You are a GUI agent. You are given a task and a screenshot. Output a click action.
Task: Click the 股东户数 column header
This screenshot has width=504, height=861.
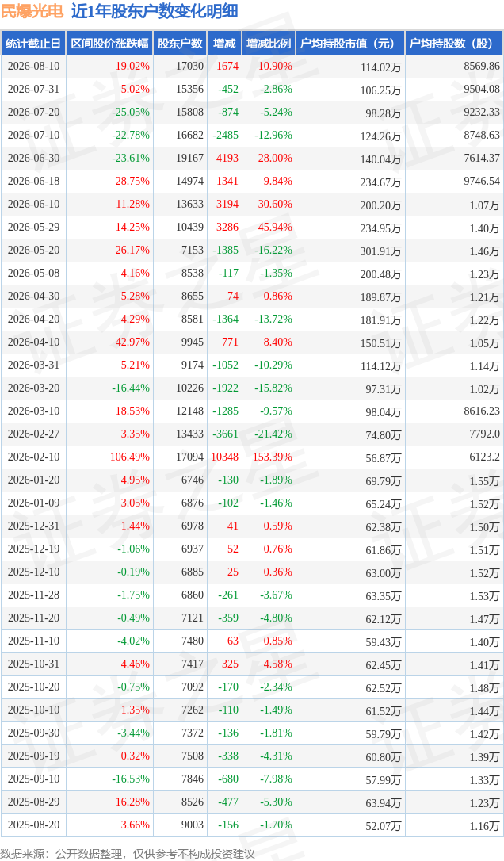coord(180,44)
